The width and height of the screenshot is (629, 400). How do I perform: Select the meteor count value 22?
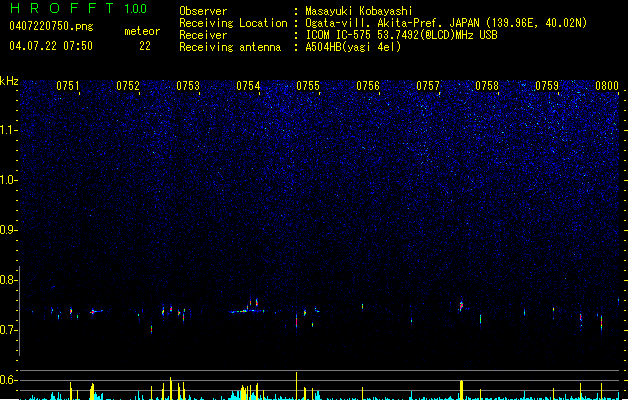point(145,46)
